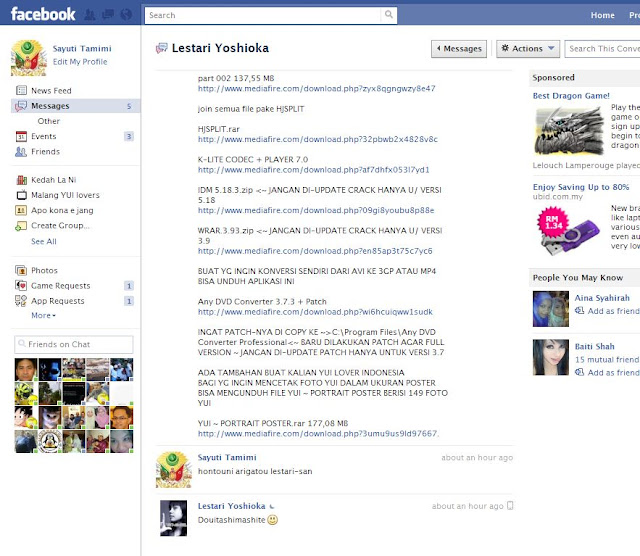Click Friends icon in sidebar
The height and width of the screenshot is (556, 640).
click(21, 151)
